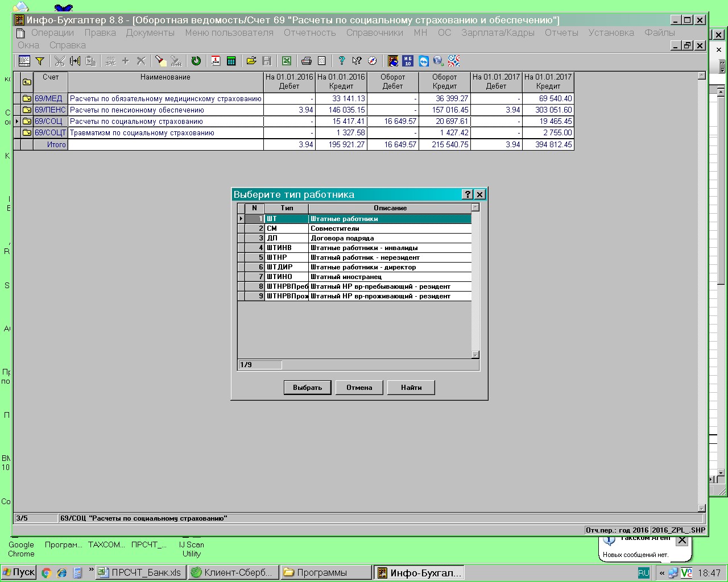
Task: Select the СМ Совместители row
Action: 354,228
